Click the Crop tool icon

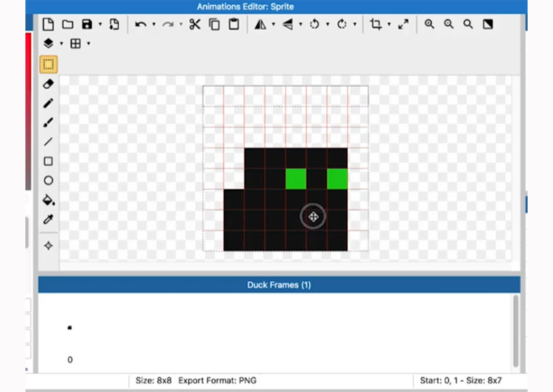coord(375,25)
